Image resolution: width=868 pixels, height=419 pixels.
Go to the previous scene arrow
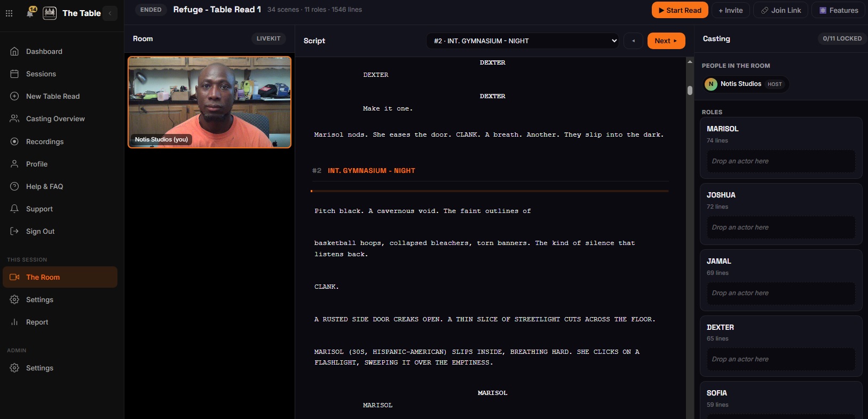pyautogui.click(x=633, y=41)
